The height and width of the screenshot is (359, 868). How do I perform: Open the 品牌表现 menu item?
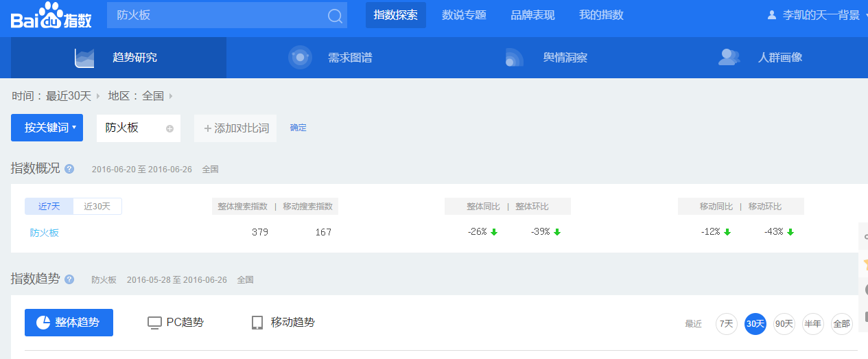pos(533,15)
